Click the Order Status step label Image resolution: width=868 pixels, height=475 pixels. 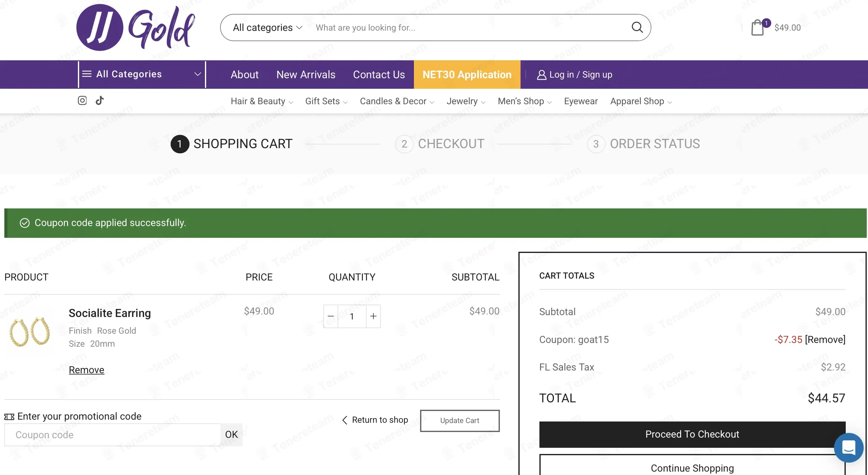[x=655, y=144]
